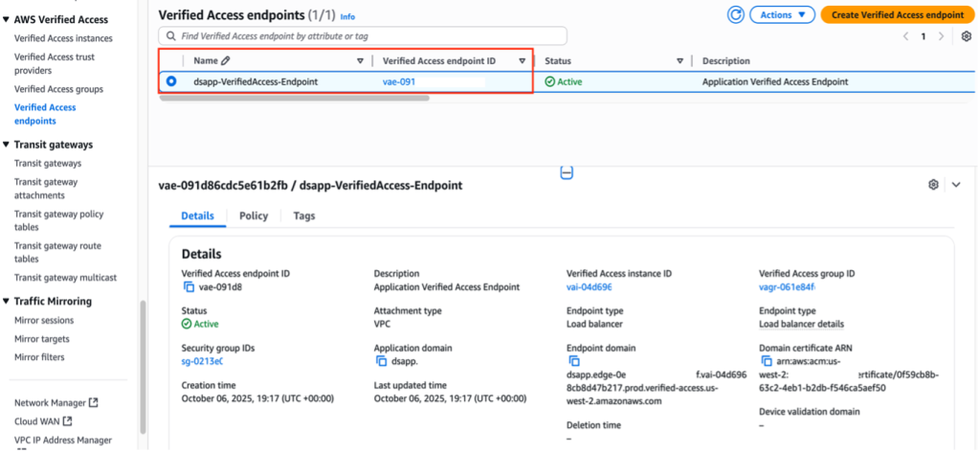980x453 pixels.
Task: Click the search magnifier icon
Action: pyautogui.click(x=170, y=36)
